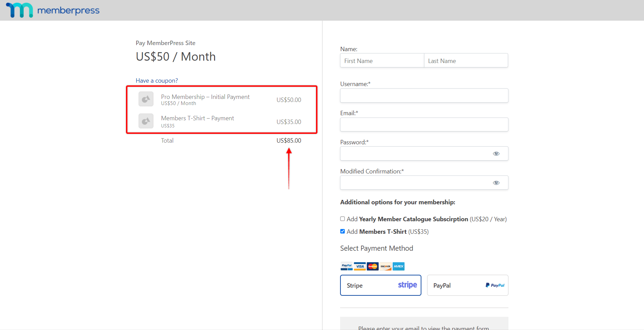Click into the Email field

pyautogui.click(x=424, y=125)
